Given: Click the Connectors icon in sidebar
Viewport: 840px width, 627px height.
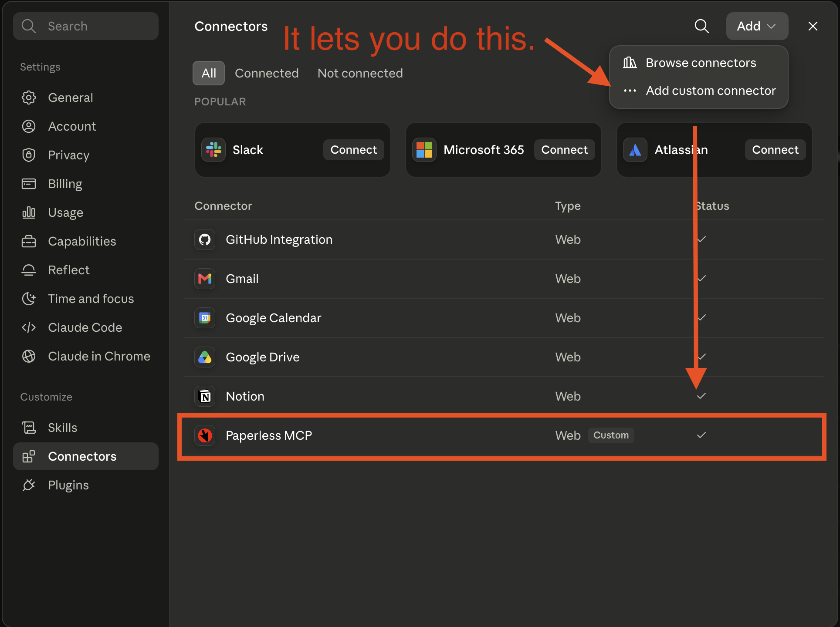Looking at the screenshot, I should (29, 456).
